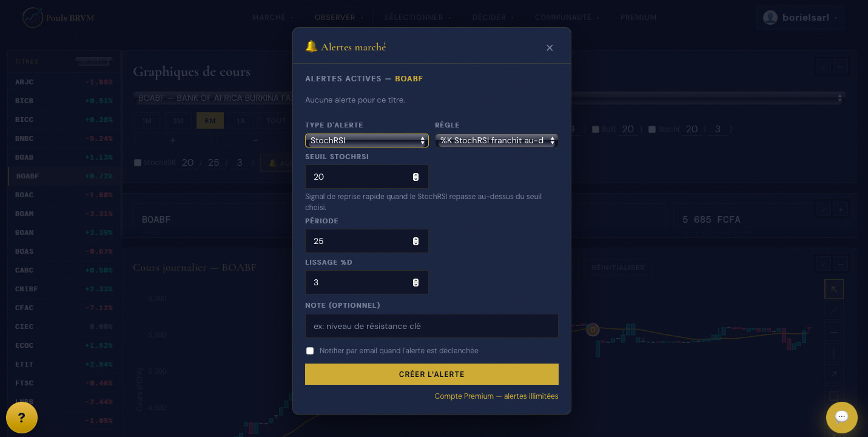Screen dimensions: 868x437
Task: Collapse the Cours journalier panel minus icon
Action: [x=840, y=263]
